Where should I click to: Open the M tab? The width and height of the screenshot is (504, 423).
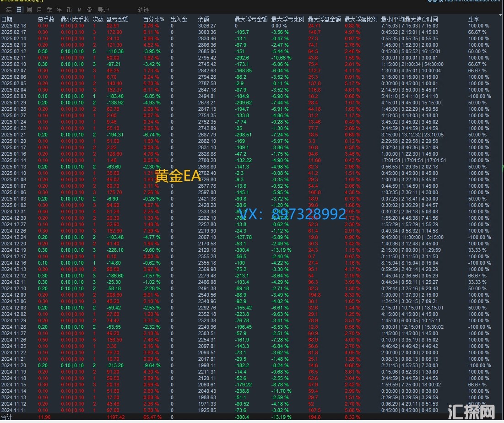tap(79, 10)
